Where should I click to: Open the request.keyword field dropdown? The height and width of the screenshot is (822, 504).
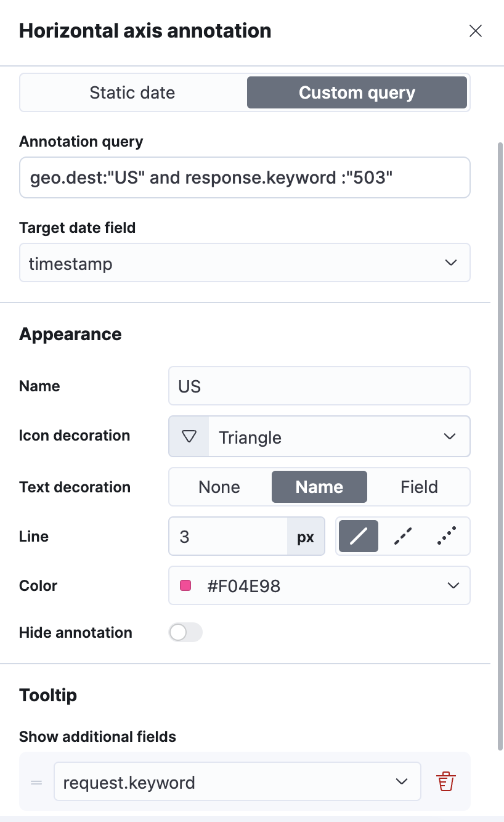[x=237, y=782]
